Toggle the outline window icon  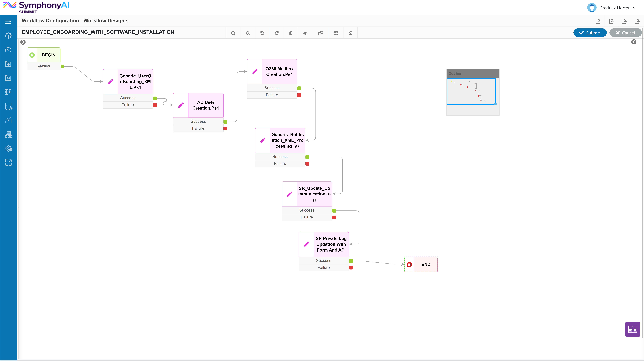[320, 33]
